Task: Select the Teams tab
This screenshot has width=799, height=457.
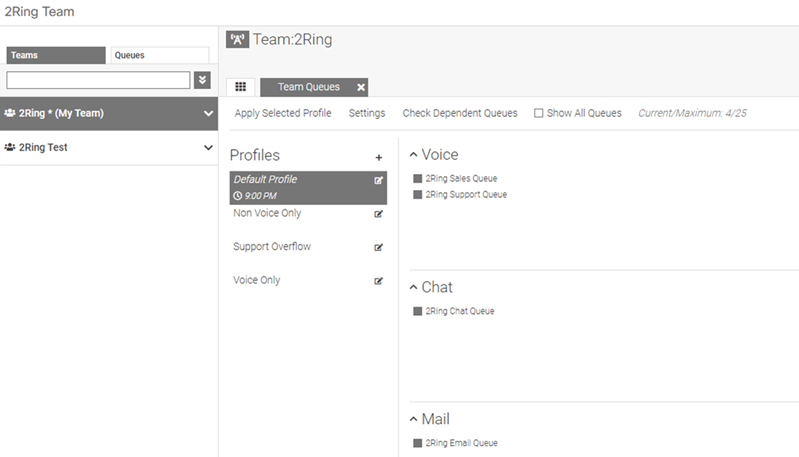Action: pyautogui.click(x=55, y=55)
